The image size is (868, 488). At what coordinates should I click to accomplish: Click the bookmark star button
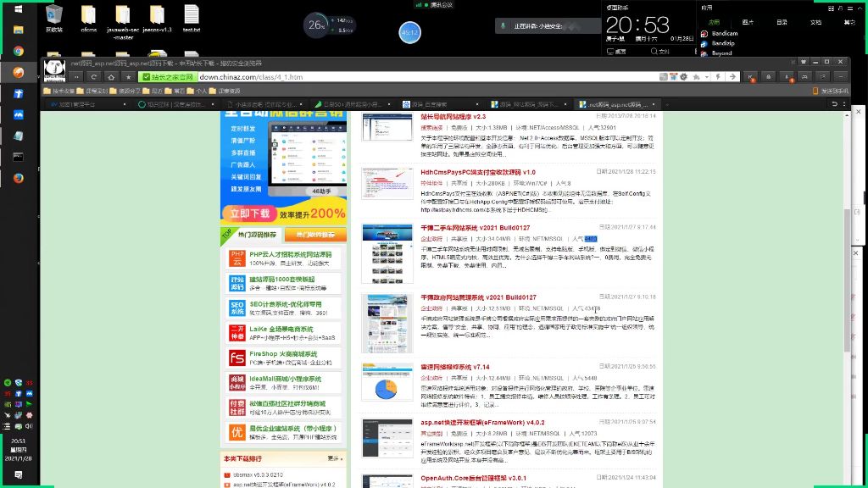(129, 77)
